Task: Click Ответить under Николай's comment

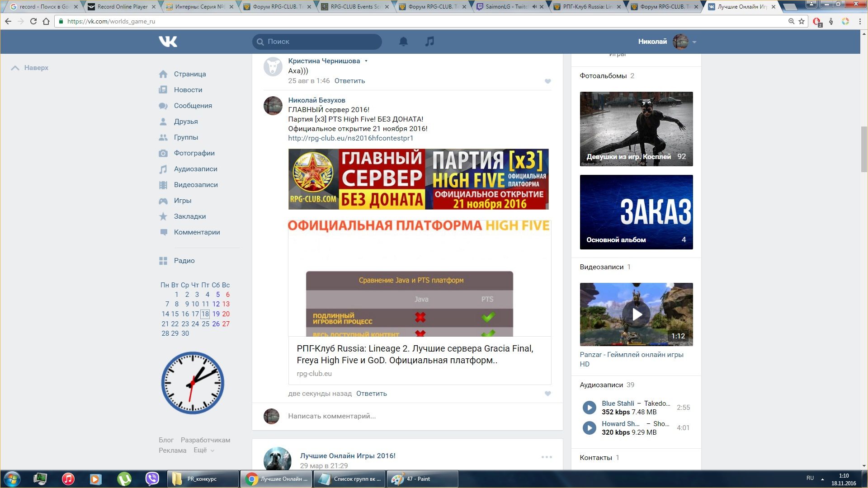Action: point(371,394)
